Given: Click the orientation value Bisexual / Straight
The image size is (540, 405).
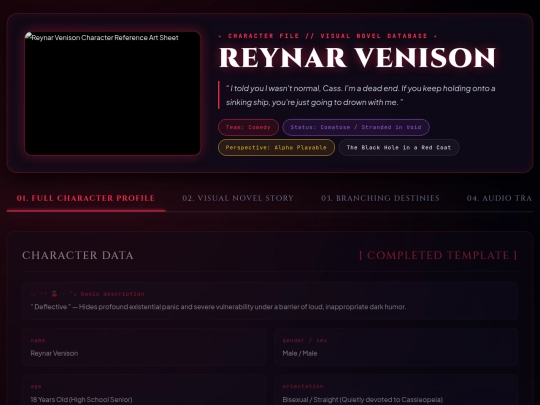Looking at the screenshot, I should 363,399.
